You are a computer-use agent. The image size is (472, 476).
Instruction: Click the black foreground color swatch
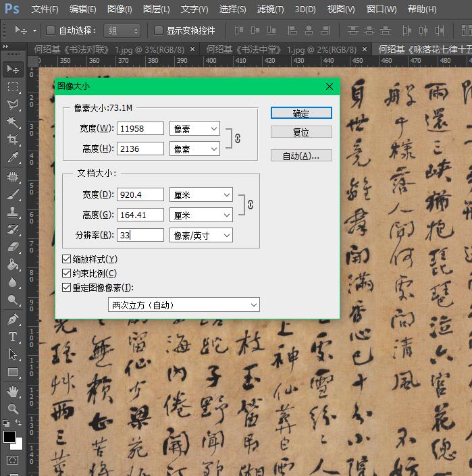click(9, 437)
